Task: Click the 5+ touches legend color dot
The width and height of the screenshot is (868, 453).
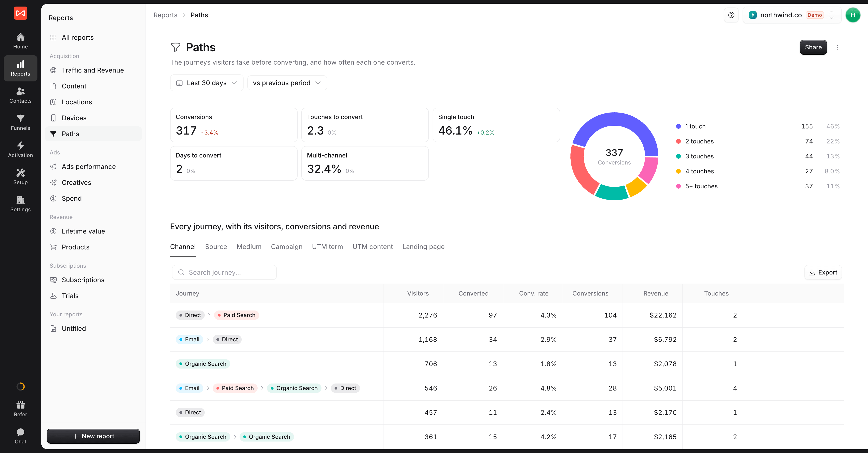Action: [678, 186]
